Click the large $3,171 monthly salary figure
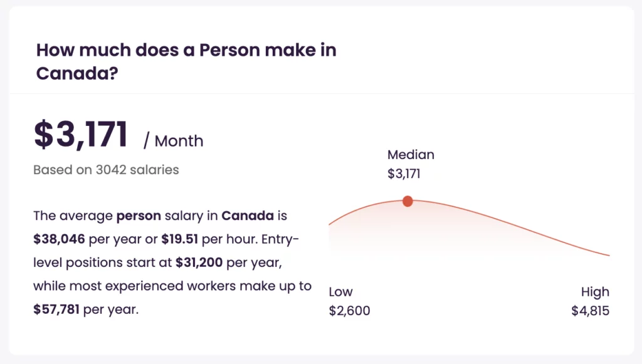 81,135
